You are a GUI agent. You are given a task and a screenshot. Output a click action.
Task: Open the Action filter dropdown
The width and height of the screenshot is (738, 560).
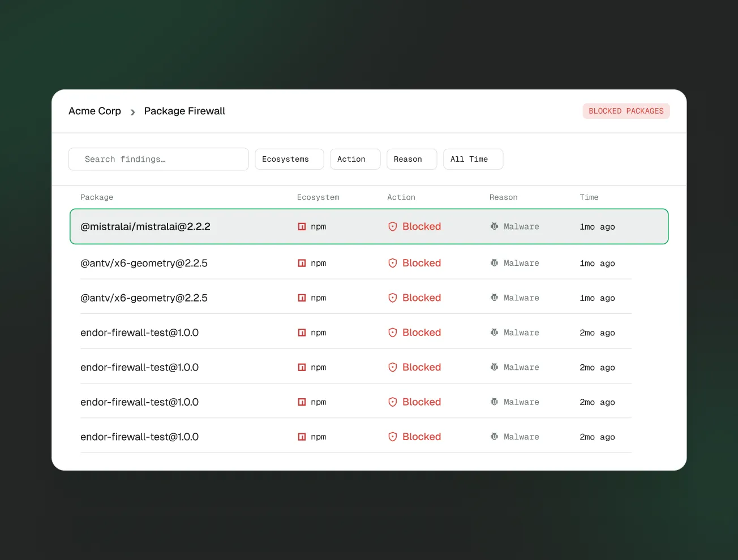coord(355,160)
